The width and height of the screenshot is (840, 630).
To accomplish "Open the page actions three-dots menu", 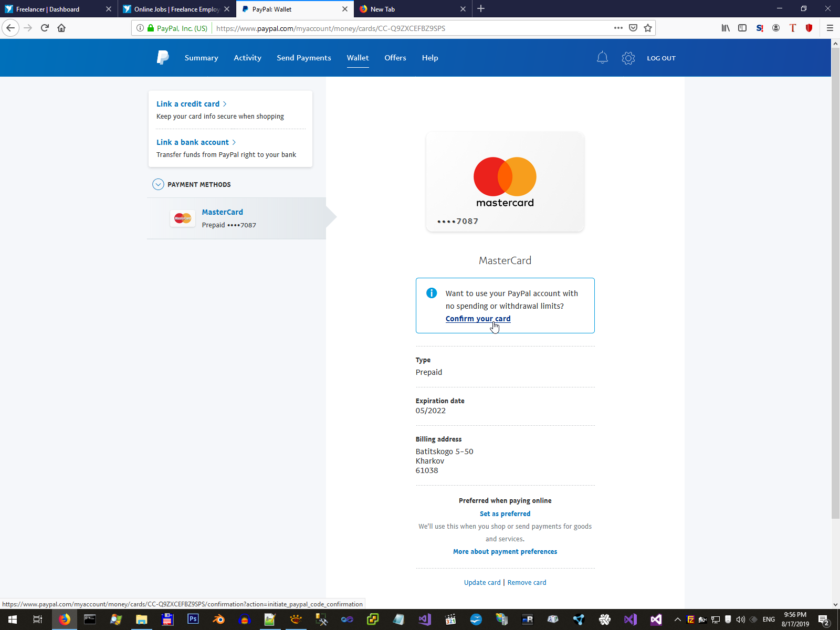I will 618,28.
